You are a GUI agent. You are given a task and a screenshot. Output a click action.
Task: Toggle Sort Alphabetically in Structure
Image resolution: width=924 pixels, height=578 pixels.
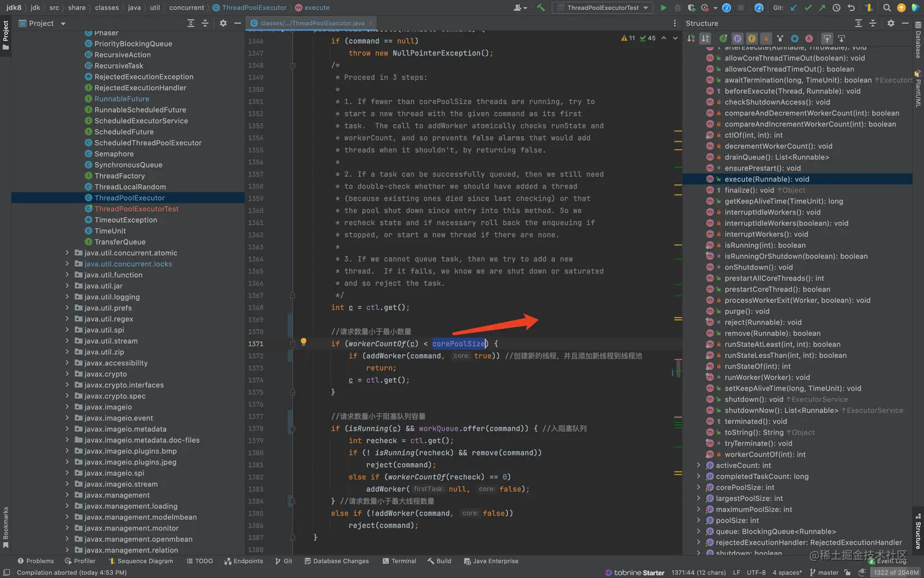(x=705, y=38)
